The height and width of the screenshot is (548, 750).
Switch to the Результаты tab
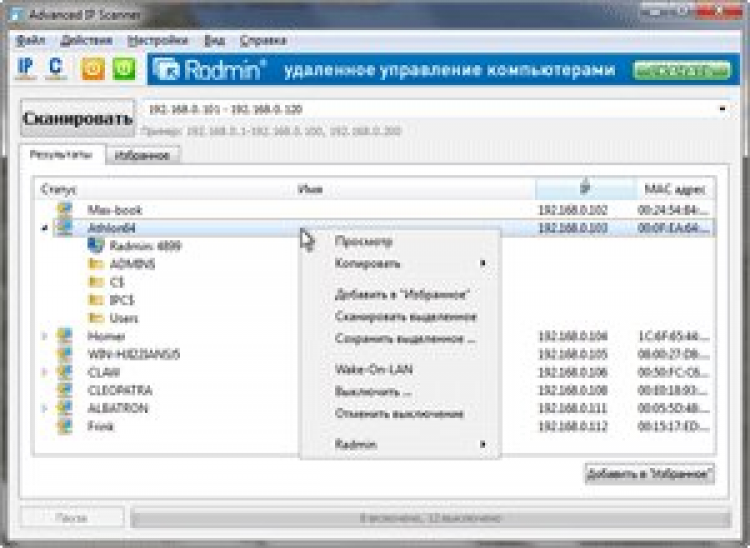(x=61, y=154)
